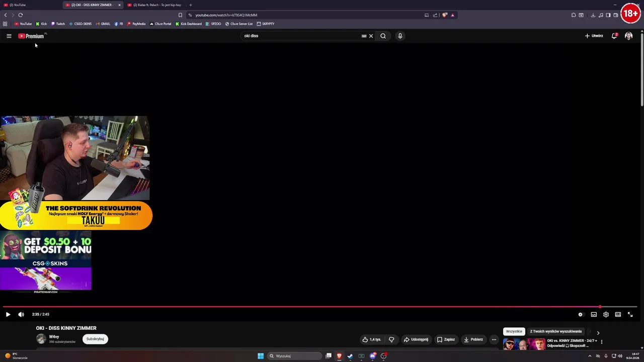The height and width of the screenshot is (362, 644).
Task: Clear the 'oki diss' search query
Action: point(371,36)
